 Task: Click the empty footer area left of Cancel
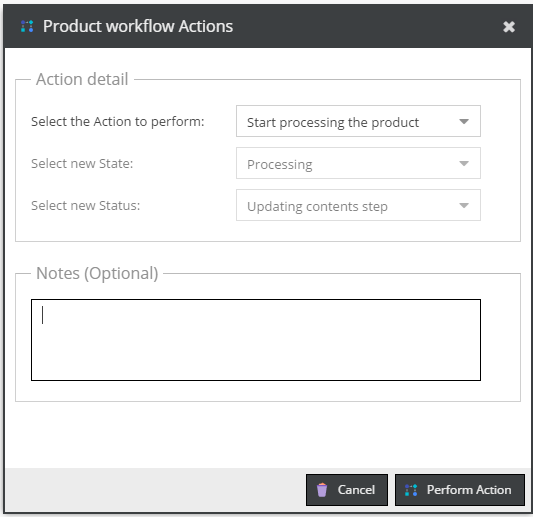[155, 490]
